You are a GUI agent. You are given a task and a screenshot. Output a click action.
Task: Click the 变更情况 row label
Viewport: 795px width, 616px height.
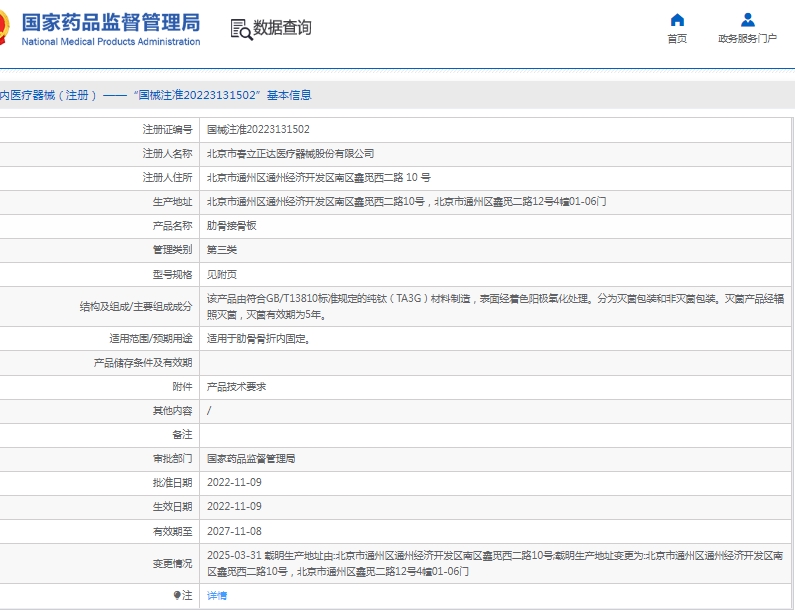[x=172, y=563]
